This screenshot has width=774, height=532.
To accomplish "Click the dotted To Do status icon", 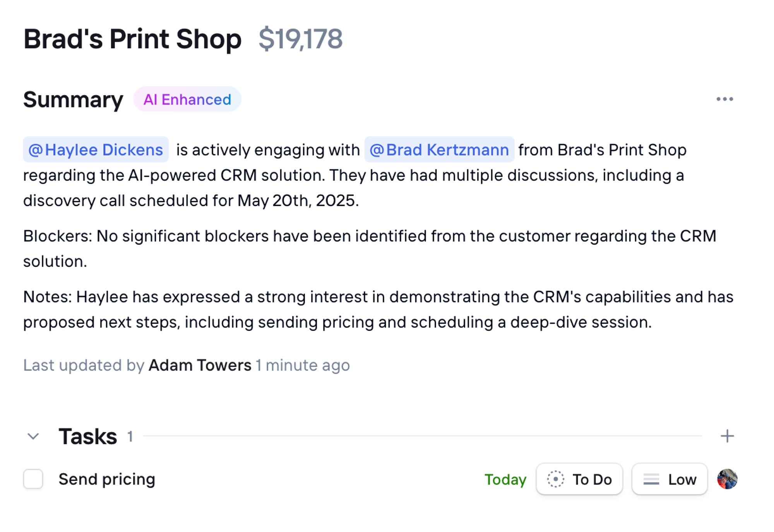I will point(555,479).
